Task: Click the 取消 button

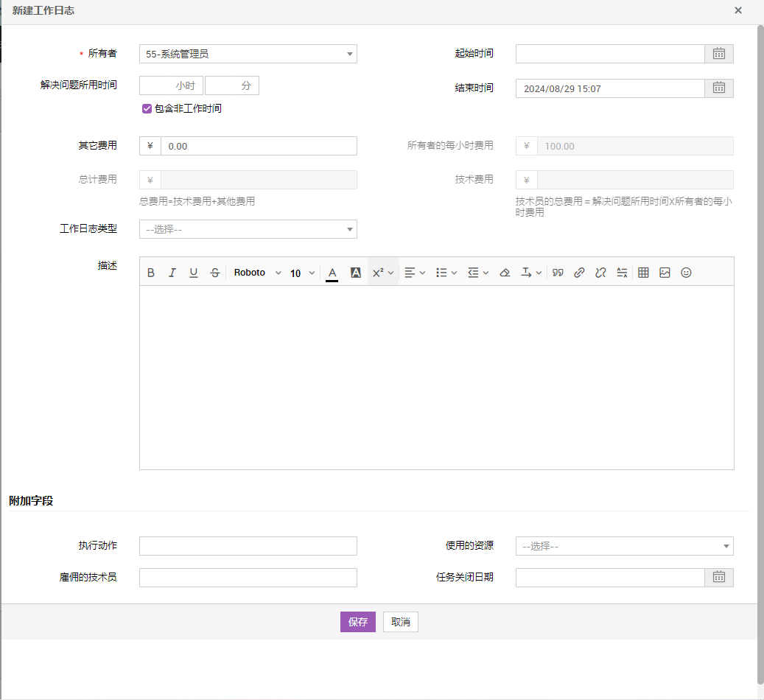Action: [x=401, y=622]
